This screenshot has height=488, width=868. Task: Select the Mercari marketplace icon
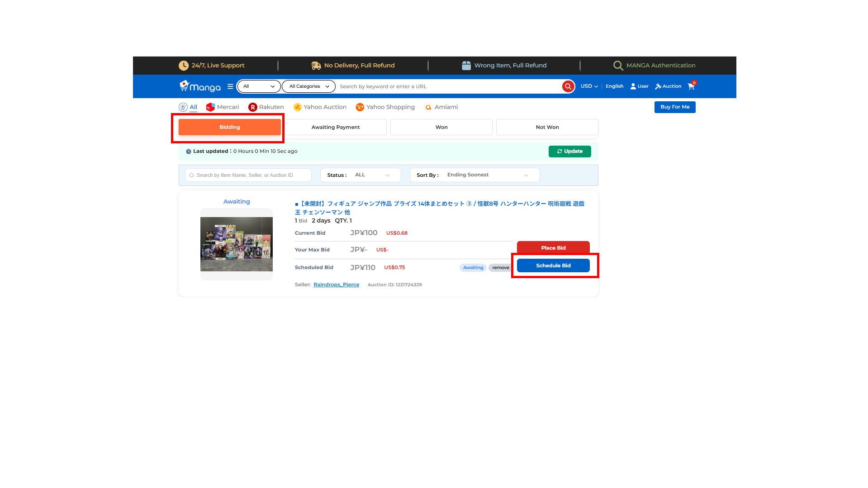point(210,107)
